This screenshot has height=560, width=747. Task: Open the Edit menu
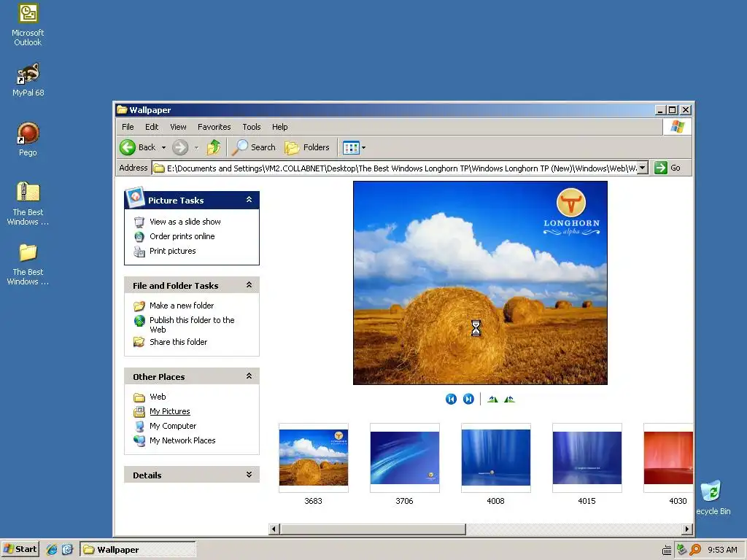[152, 127]
